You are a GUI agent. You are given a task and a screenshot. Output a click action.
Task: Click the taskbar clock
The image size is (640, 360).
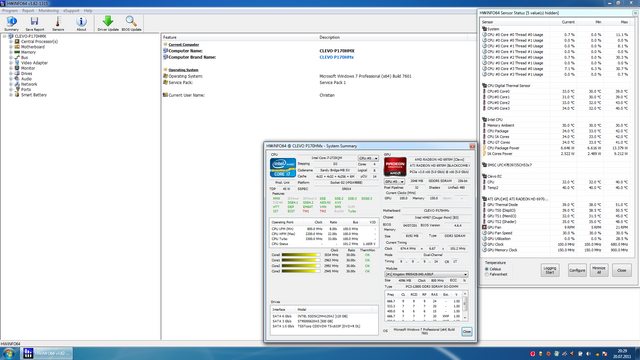[x=622, y=353]
